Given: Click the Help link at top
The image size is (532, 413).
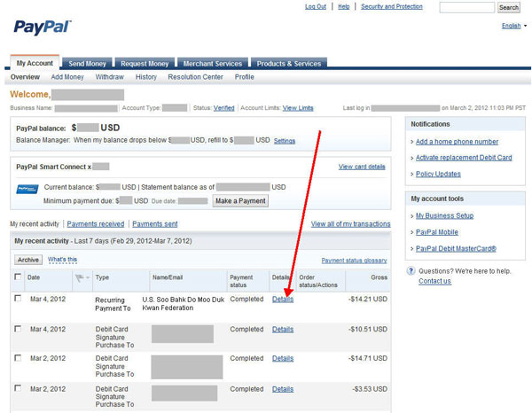Looking at the screenshot, I should [x=344, y=6].
